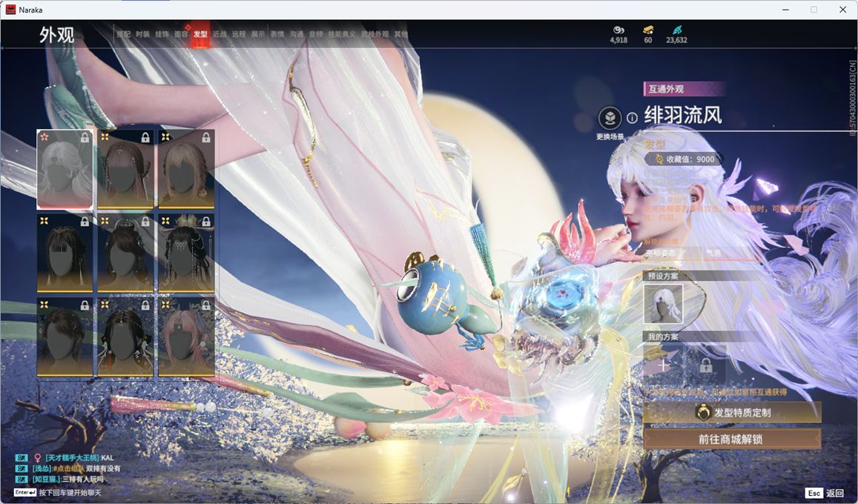This screenshot has height=504, width=858.
Task: Switch to the 面容 tab
Action: tap(181, 34)
